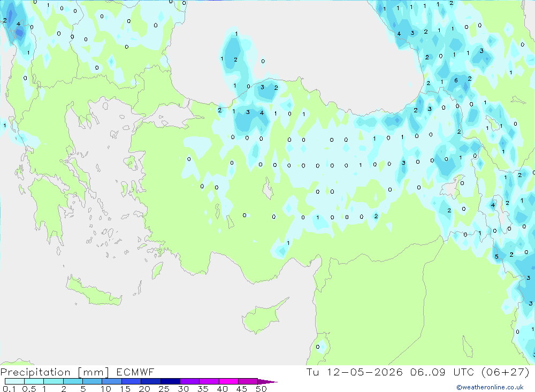The width and height of the screenshot is (535, 392).
Task: Click the 0.1–0.5 mm legend color swatch
Action: (x=14, y=381)
